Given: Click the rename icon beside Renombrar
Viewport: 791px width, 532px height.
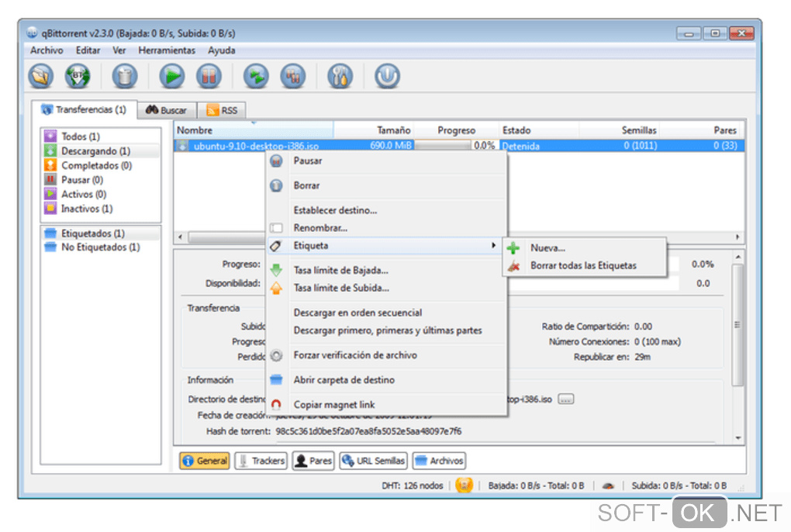Looking at the screenshot, I should (276, 228).
